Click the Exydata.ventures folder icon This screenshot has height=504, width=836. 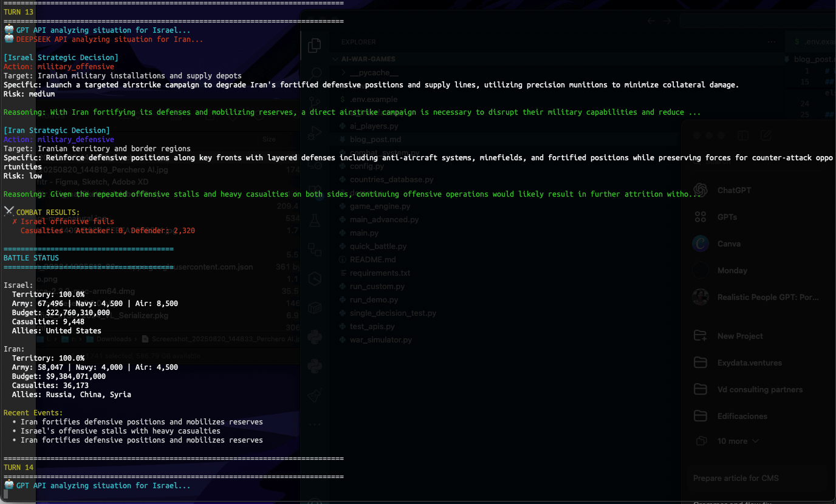tap(701, 363)
